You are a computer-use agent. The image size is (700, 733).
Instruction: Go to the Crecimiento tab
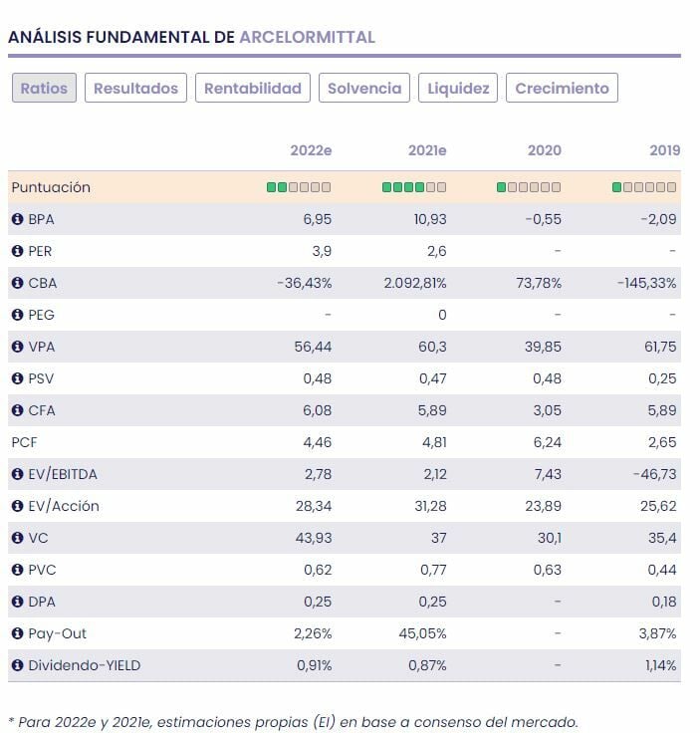562,88
